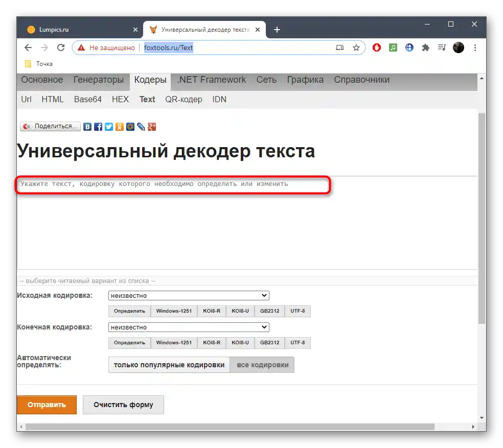Select 'все кодировки' option
The image size is (503, 448).
pos(262,365)
